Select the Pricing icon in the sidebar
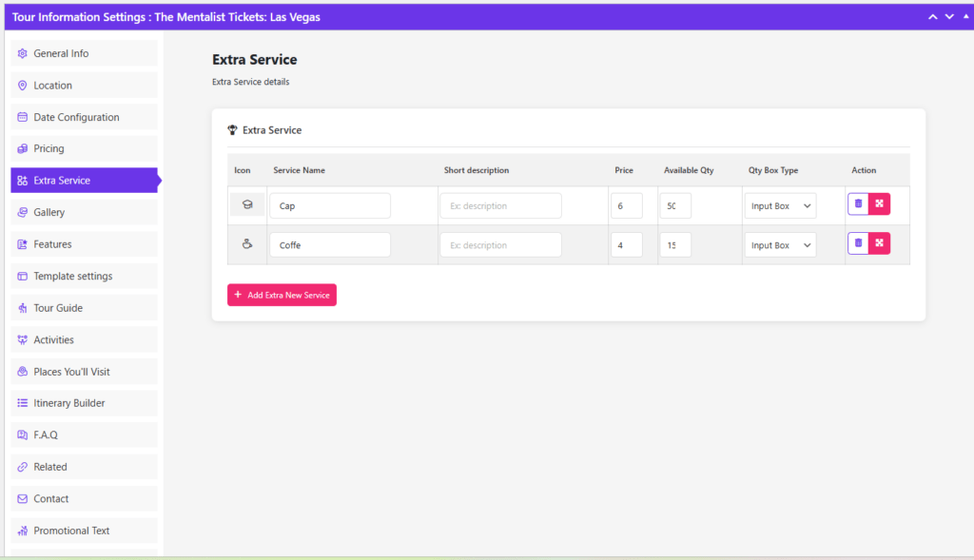Viewport: 974px width, 560px height. pos(22,148)
